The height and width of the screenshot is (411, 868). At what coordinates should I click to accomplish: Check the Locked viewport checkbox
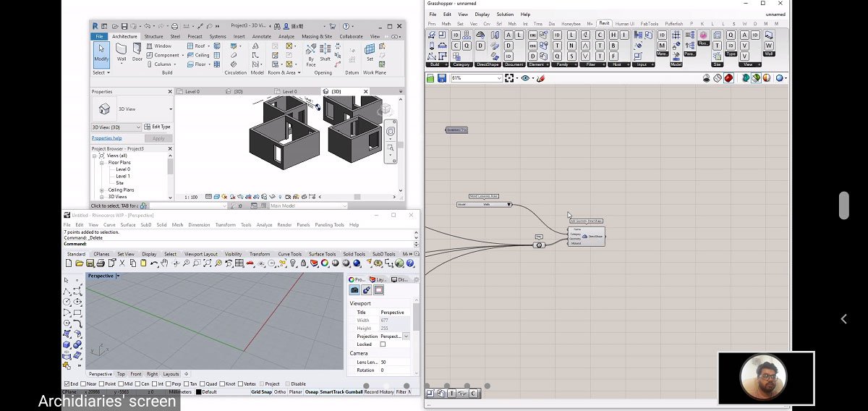[x=383, y=344]
